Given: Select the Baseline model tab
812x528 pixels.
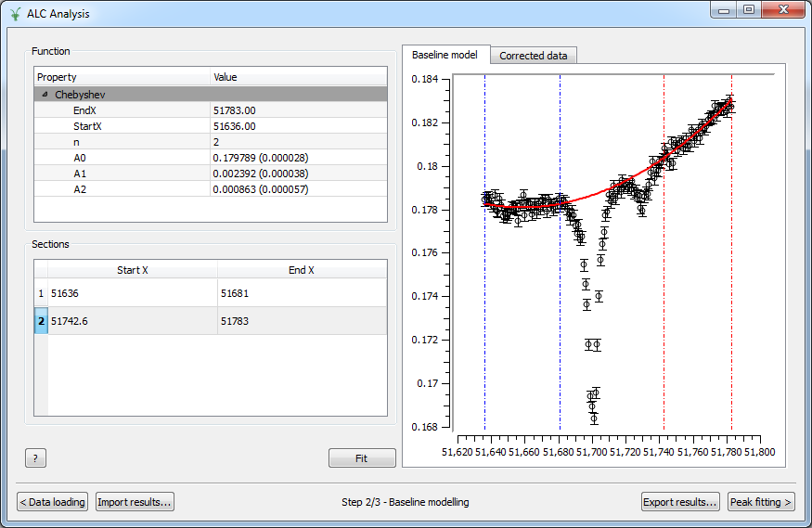Looking at the screenshot, I should 445,55.
